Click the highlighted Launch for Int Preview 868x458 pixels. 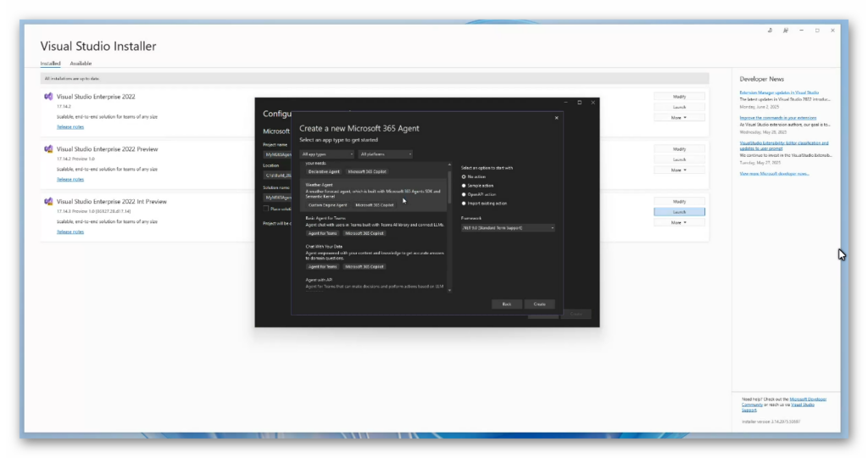point(679,212)
